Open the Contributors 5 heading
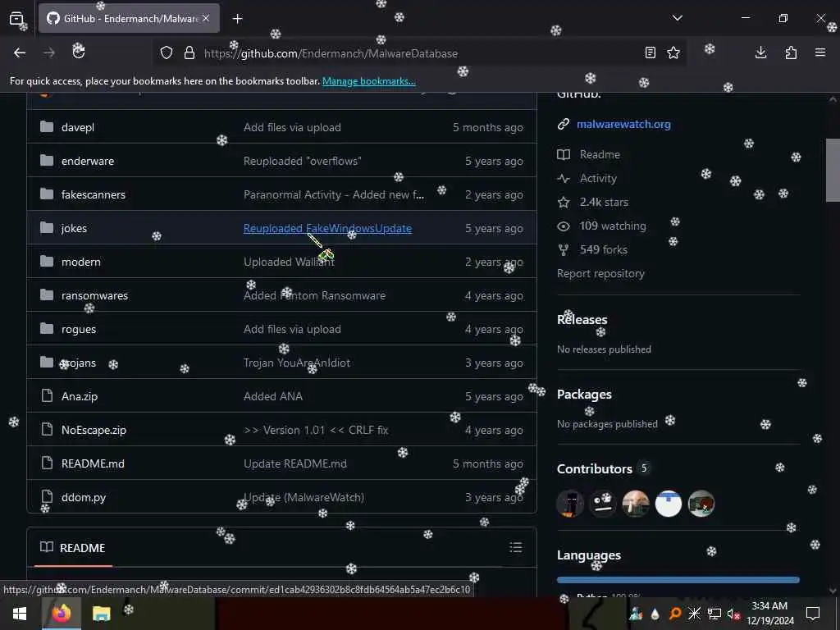This screenshot has width=840, height=630. tap(603, 468)
